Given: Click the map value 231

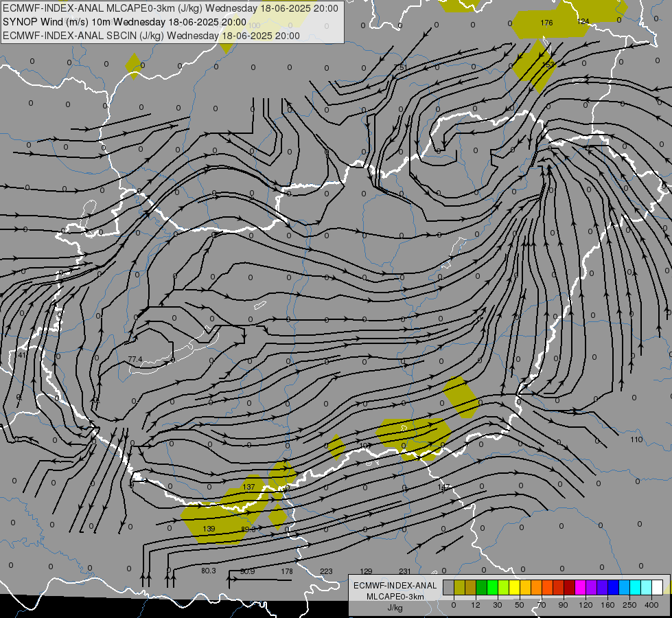Looking at the screenshot, I should (404, 571).
